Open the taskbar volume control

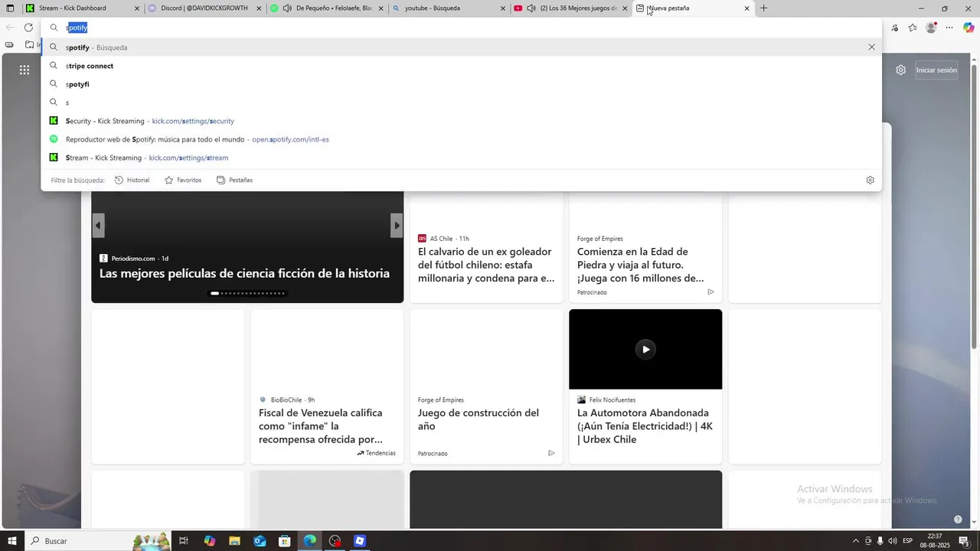click(893, 541)
